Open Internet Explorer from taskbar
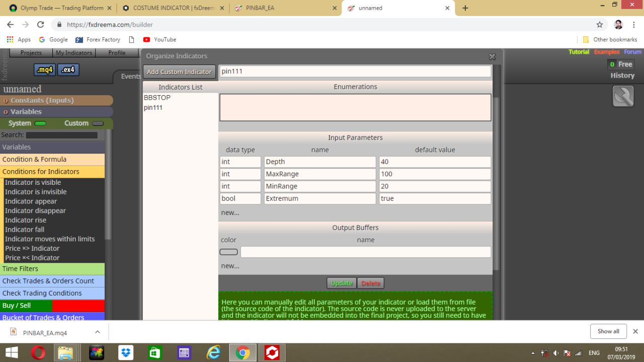644x362 pixels. [213, 352]
